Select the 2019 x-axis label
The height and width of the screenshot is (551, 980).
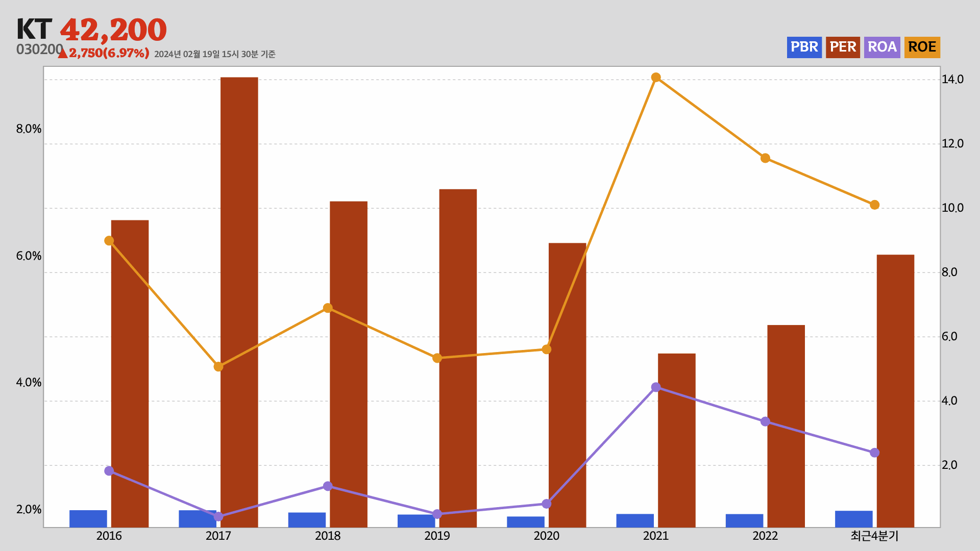[x=437, y=536]
